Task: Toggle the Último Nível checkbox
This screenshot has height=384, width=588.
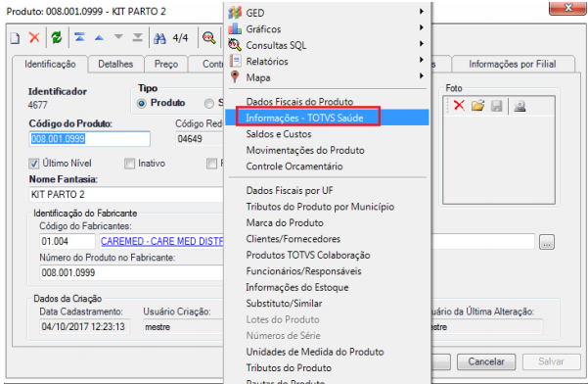Action: tap(33, 164)
